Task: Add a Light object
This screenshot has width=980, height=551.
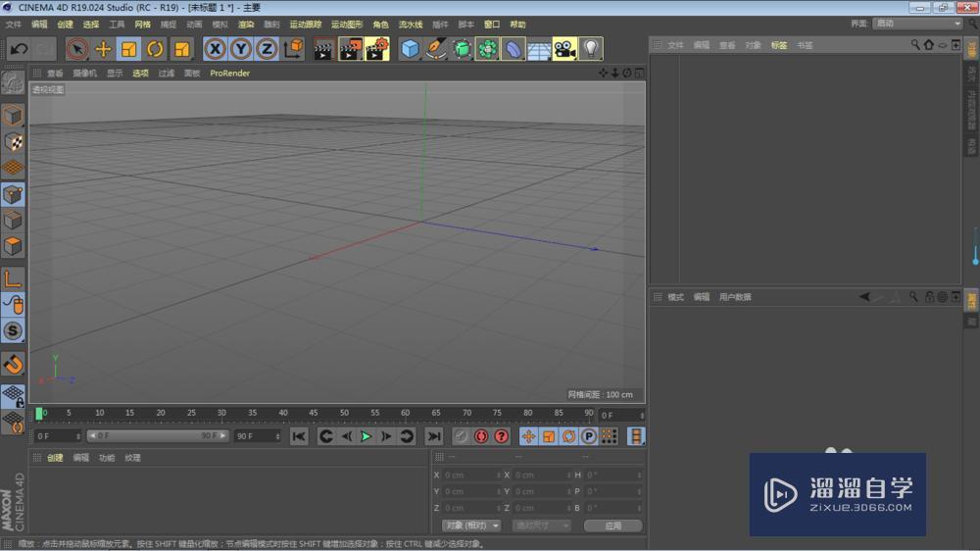Action: tap(590, 49)
